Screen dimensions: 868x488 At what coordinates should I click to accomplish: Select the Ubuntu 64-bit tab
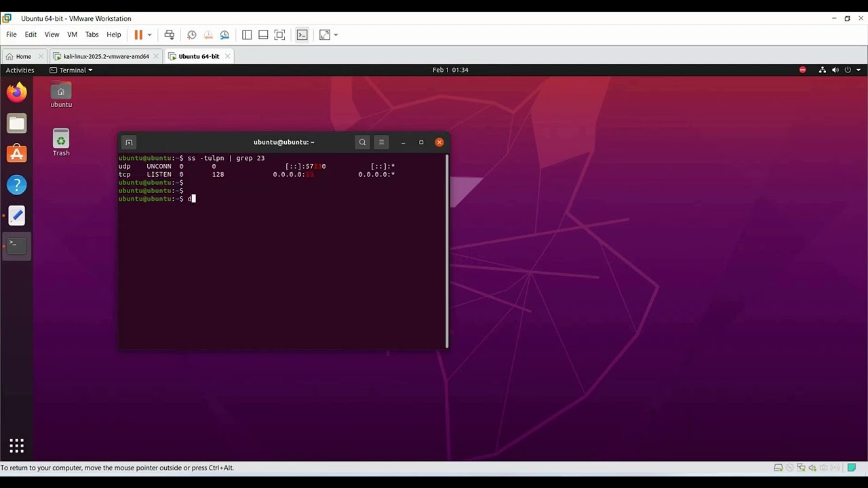198,56
